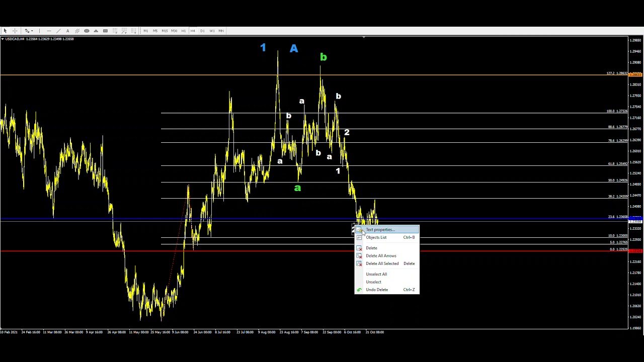Click the Objects List menu icon
This screenshot has width=644, height=362.
[x=359, y=237]
